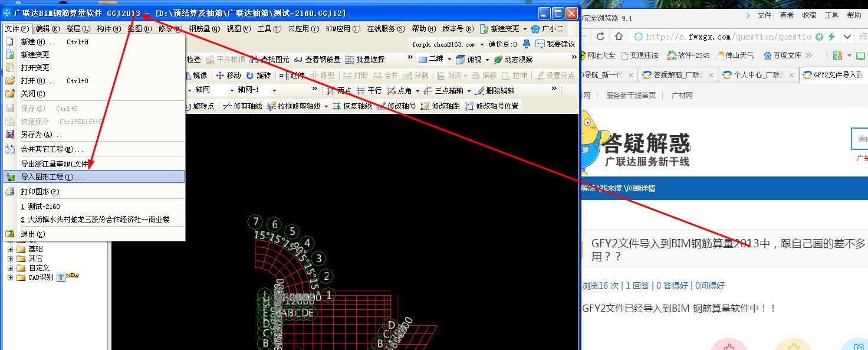Choose 打开变更 in the file menu
The height and width of the screenshot is (350, 868).
(x=94, y=67)
